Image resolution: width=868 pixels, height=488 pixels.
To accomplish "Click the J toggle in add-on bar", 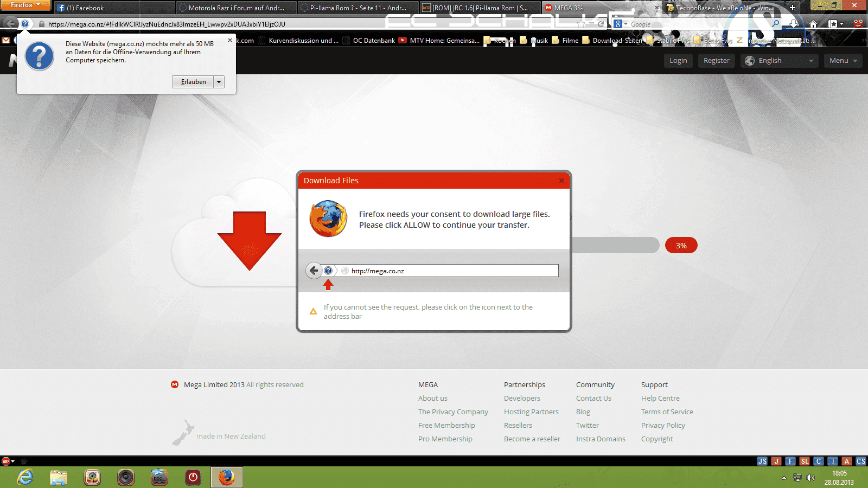I will pos(776,461).
